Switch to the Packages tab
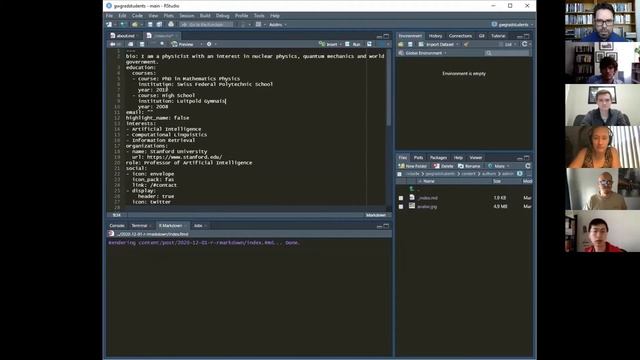This screenshot has height=360, width=640. (438, 158)
